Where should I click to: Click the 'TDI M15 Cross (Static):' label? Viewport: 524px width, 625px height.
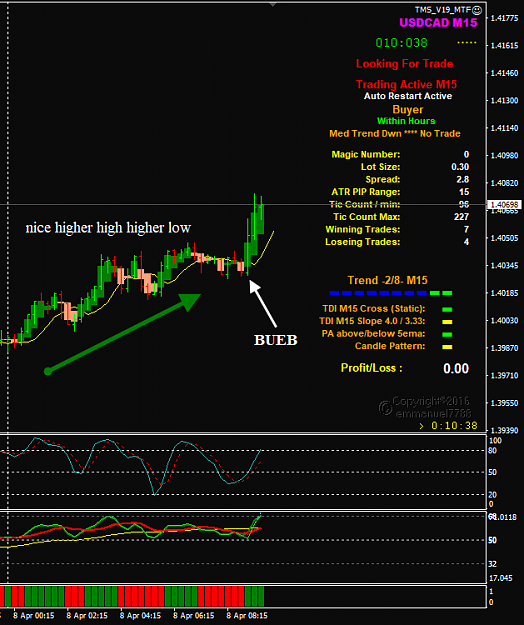(x=374, y=309)
